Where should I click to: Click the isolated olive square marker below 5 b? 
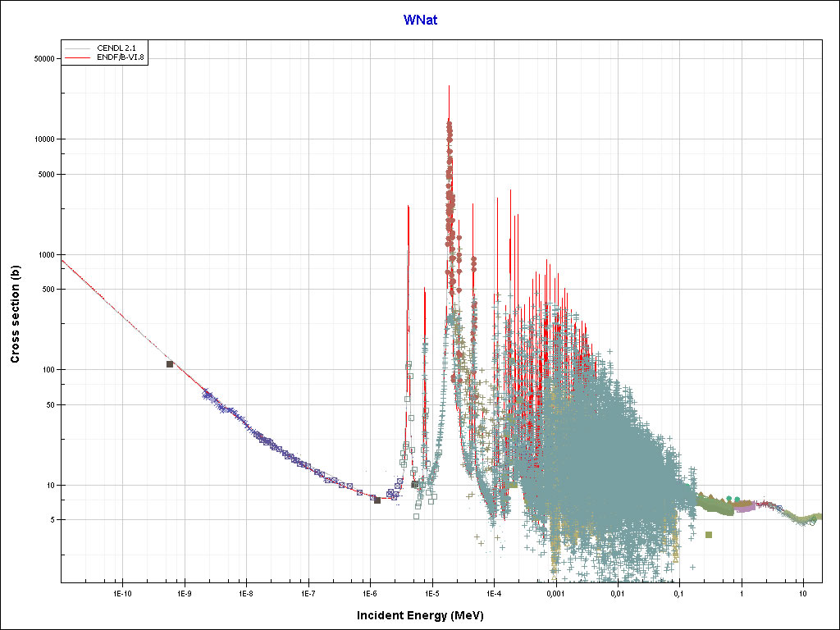[x=709, y=535]
